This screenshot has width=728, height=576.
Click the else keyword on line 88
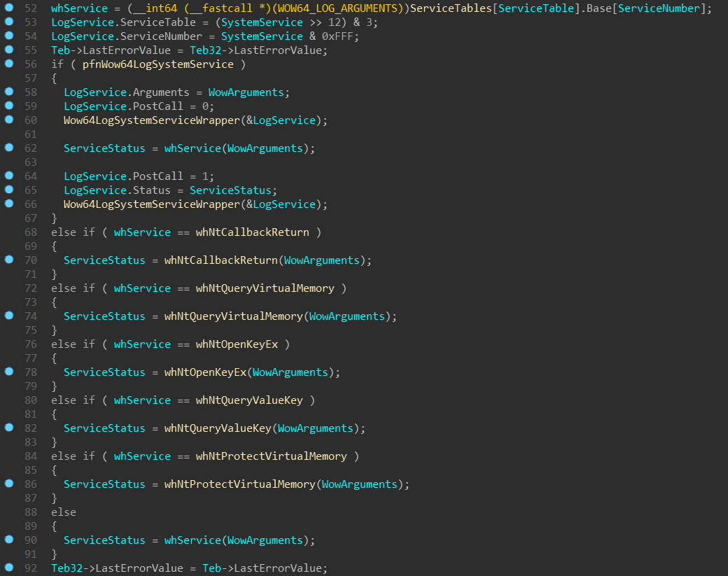[x=64, y=512]
